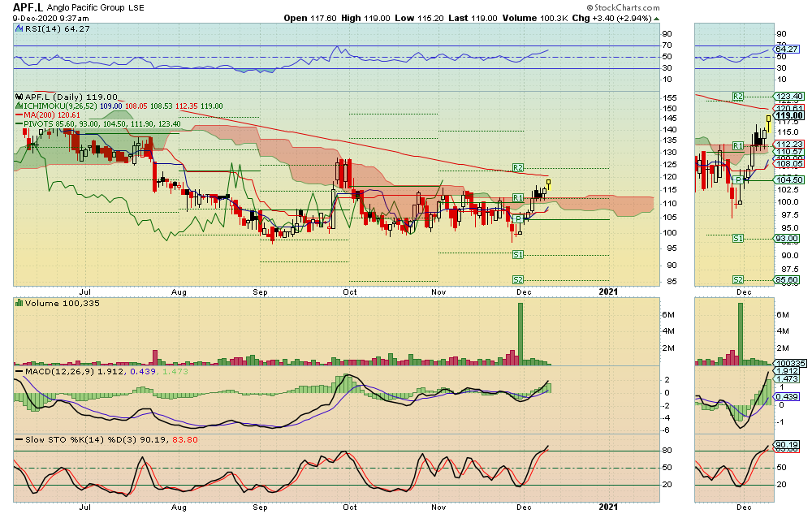
Task: Click the Slow STO legend line marker
Action: point(19,439)
